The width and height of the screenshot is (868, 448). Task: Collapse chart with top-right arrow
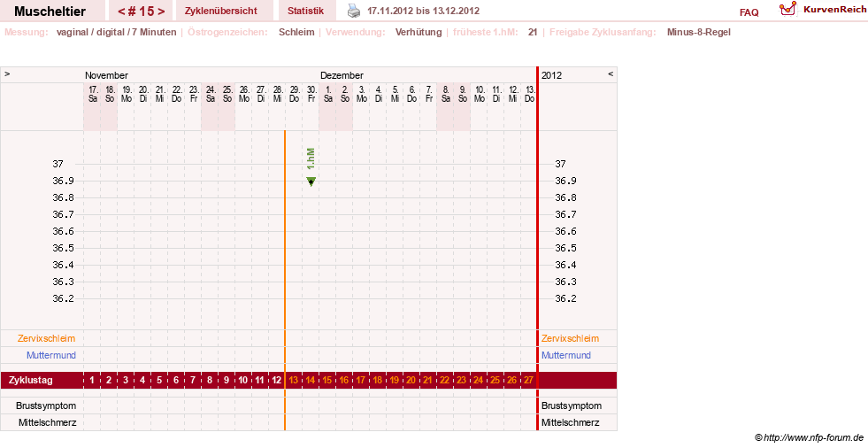(x=611, y=73)
